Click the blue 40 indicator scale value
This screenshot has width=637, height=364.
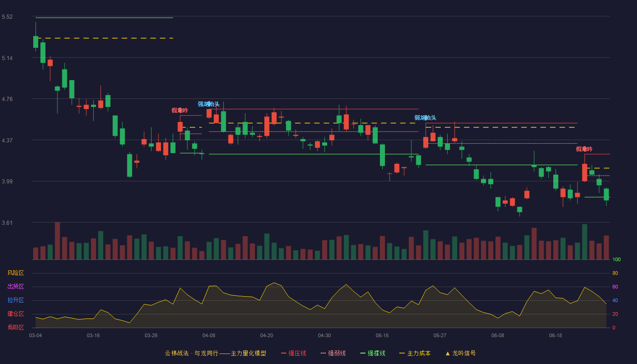(x=615, y=300)
